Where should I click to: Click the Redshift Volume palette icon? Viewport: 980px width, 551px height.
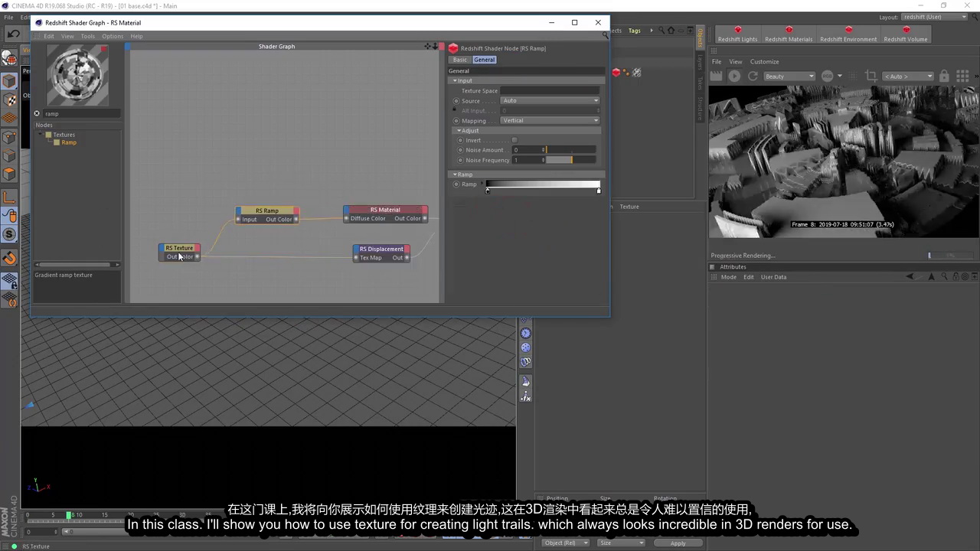point(906,34)
